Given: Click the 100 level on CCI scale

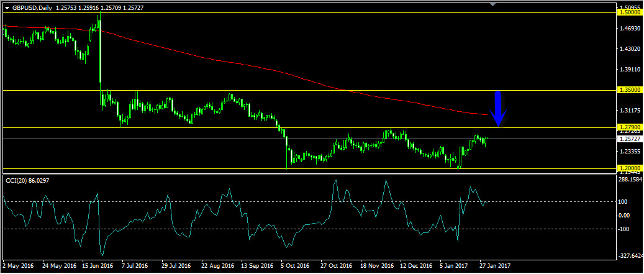Looking at the screenshot, I should [624, 202].
